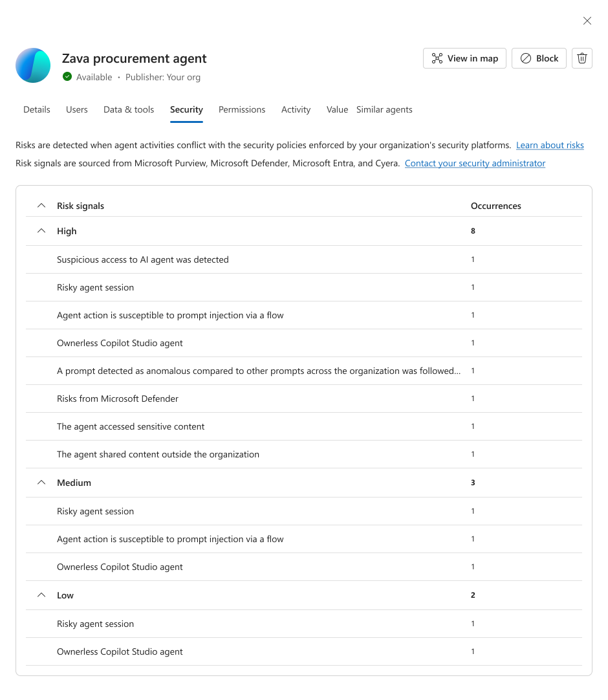Image resolution: width=608 pixels, height=700 pixels.
Task: Select Risks from Microsoft Defender row
Action: click(303, 399)
